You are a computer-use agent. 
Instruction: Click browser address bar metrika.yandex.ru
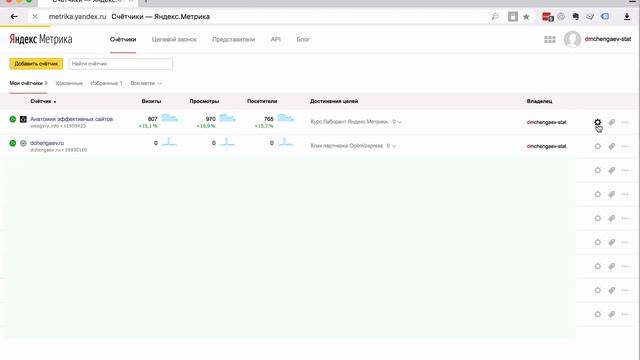77,17
